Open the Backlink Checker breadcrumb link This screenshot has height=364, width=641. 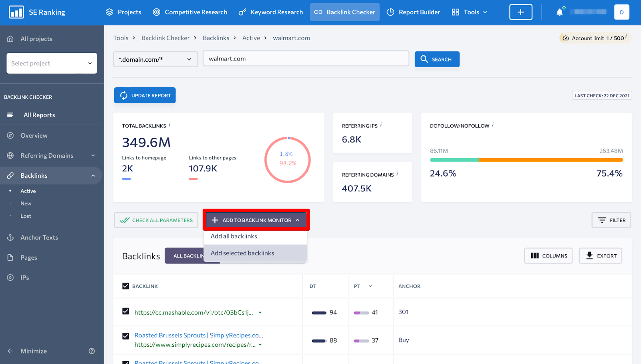tap(165, 38)
